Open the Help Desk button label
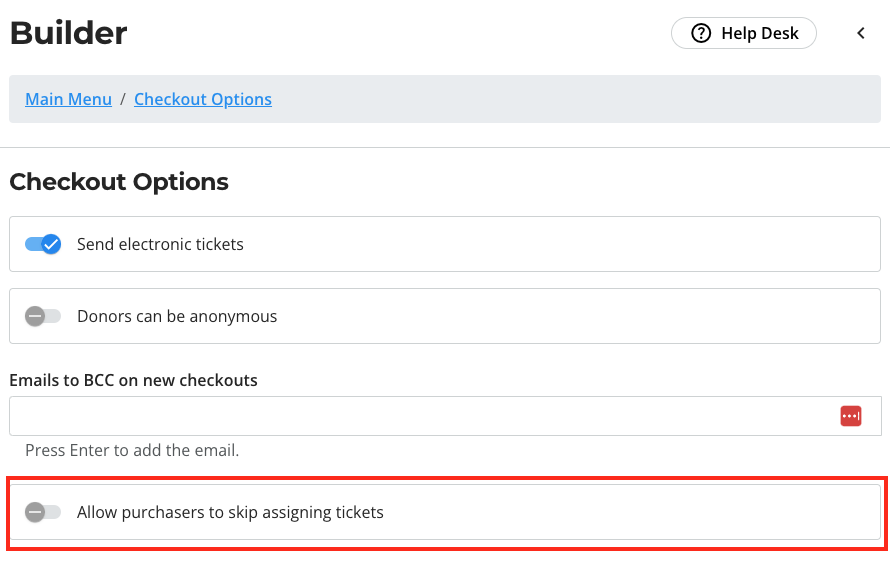Image resolution: width=890 pixels, height=562 pixels. [760, 33]
